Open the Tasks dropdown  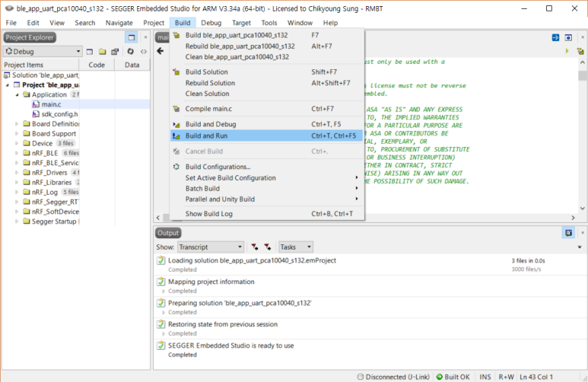(295, 247)
